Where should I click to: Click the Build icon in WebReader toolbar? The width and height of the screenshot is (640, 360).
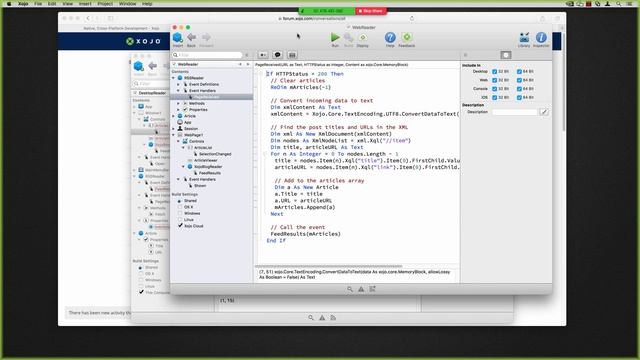[348, 38]
